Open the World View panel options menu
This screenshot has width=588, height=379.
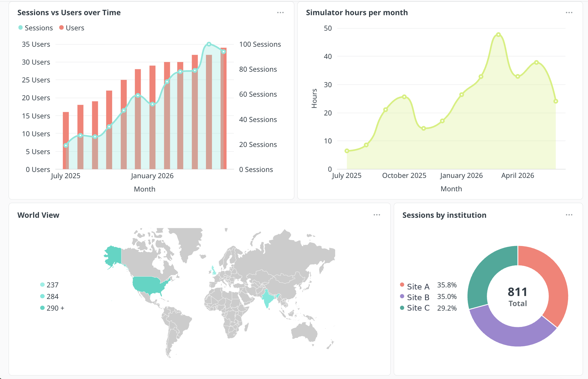[377, 215]
